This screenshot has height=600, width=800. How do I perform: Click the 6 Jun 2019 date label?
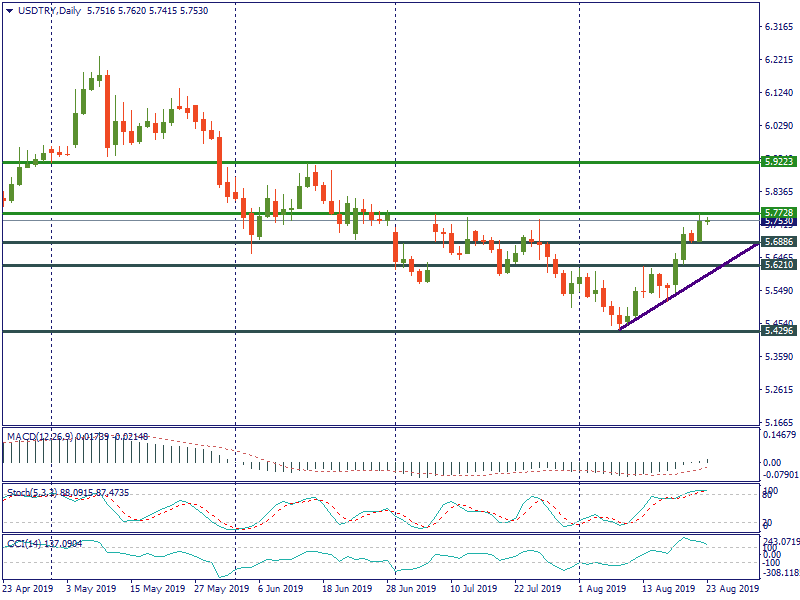point(280,589)
